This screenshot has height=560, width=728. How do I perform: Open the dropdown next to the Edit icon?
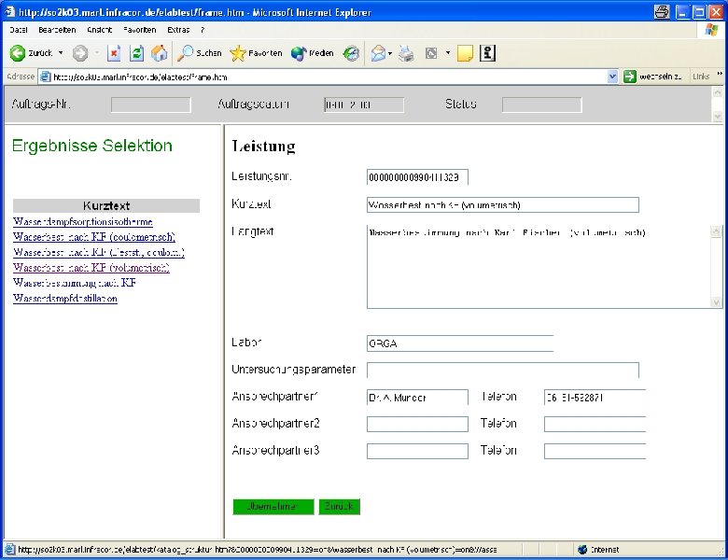pyautogui.click(x=448, y=53)
